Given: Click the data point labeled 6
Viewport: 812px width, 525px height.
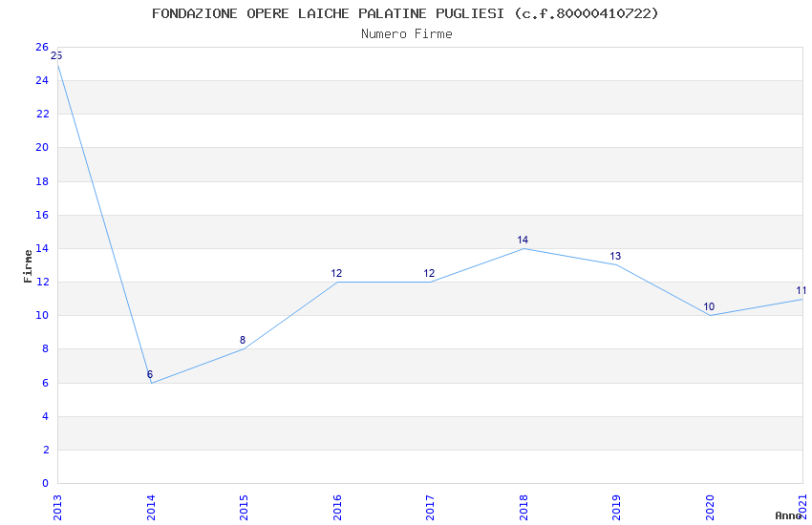Looking at the screenshot, I should point(150,374).
